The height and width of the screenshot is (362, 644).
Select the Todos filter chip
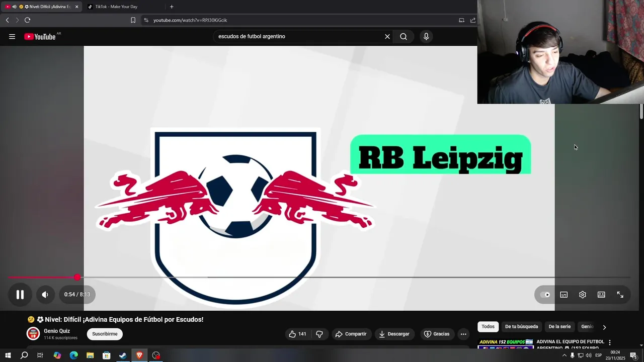pos(488,327)
